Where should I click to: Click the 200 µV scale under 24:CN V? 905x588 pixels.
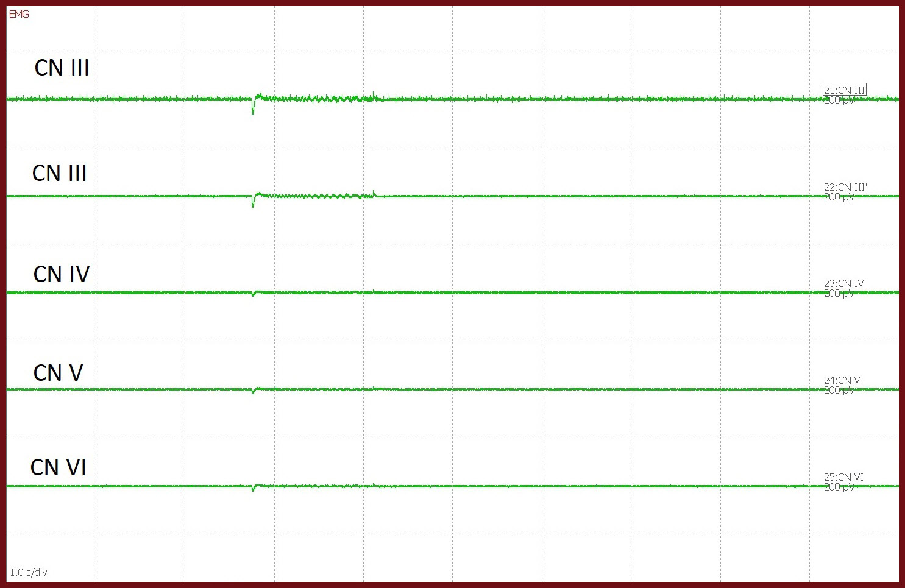coord(839,391)
